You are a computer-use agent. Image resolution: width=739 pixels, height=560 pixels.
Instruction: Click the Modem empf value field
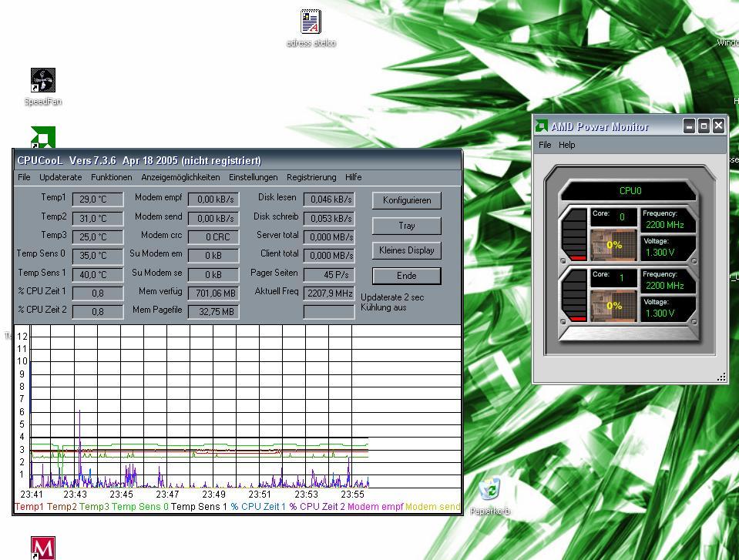213,200
